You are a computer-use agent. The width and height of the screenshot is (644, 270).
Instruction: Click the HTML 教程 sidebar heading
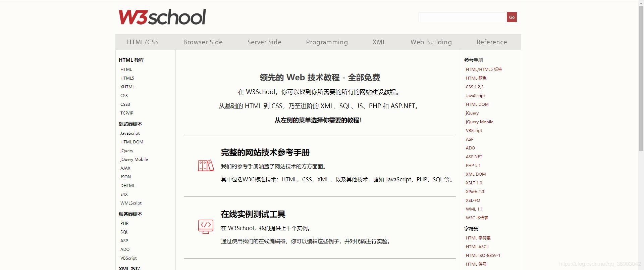coord(131,60)
